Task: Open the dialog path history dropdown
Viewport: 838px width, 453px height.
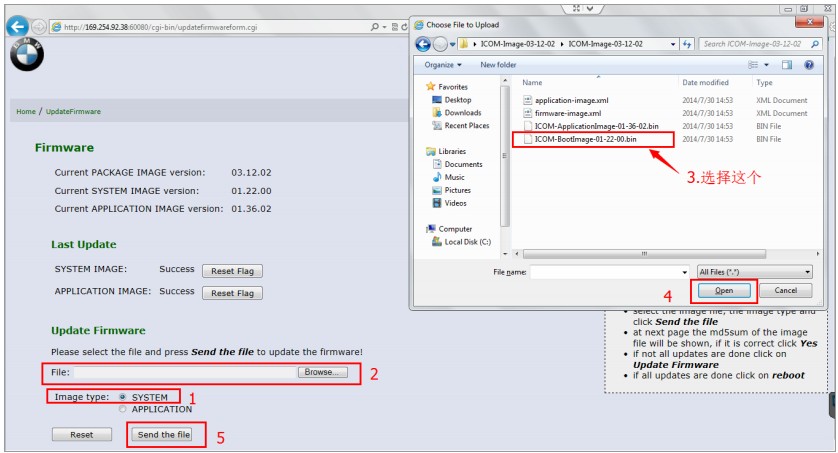Action: tap(673, 44)
